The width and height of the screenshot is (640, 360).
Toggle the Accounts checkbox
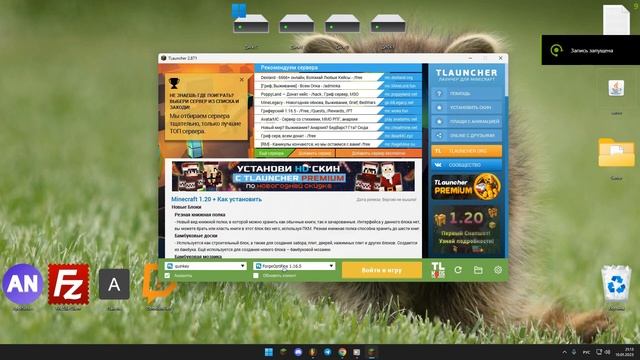(x=167, y=276)
